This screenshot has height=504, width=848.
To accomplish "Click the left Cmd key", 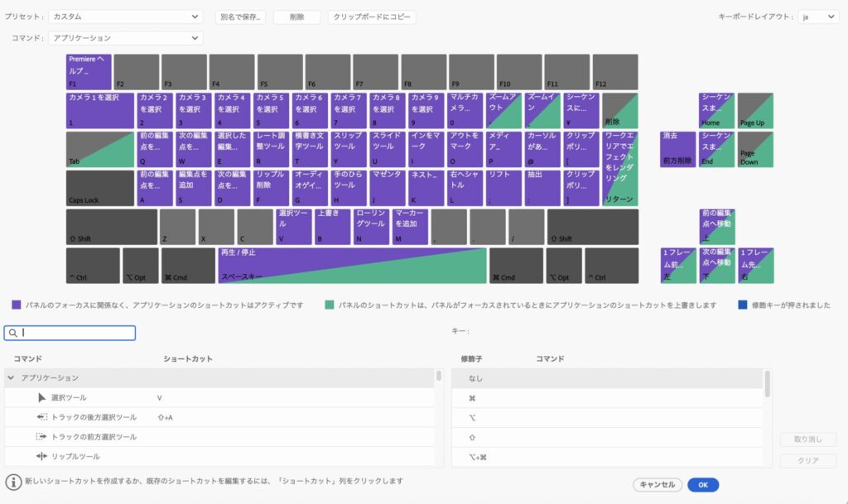I will 188,266.
